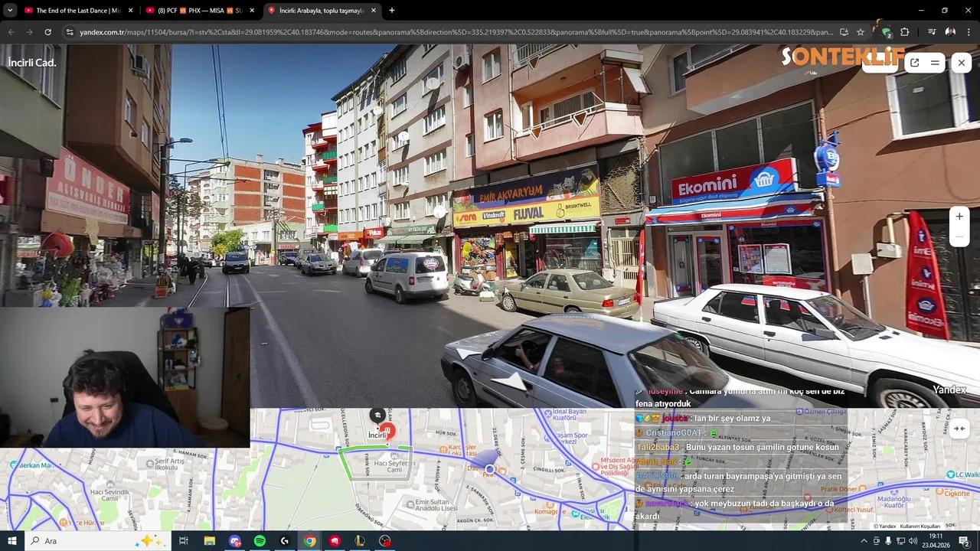View site information icon in address bar
Image resolution: width=980 pixels, height=551 pixels.
(70, 32)
